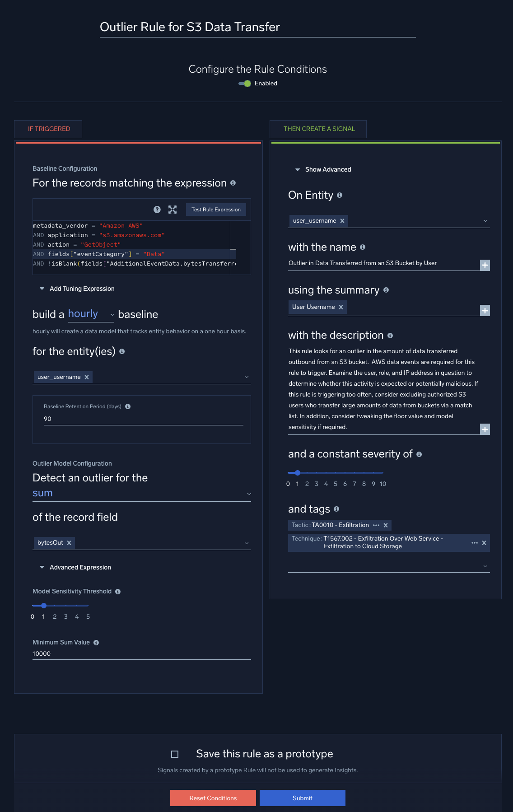Remove the T1567.002 technique tag
Viewport: 513px width, 812px height.
coord(484,543)
